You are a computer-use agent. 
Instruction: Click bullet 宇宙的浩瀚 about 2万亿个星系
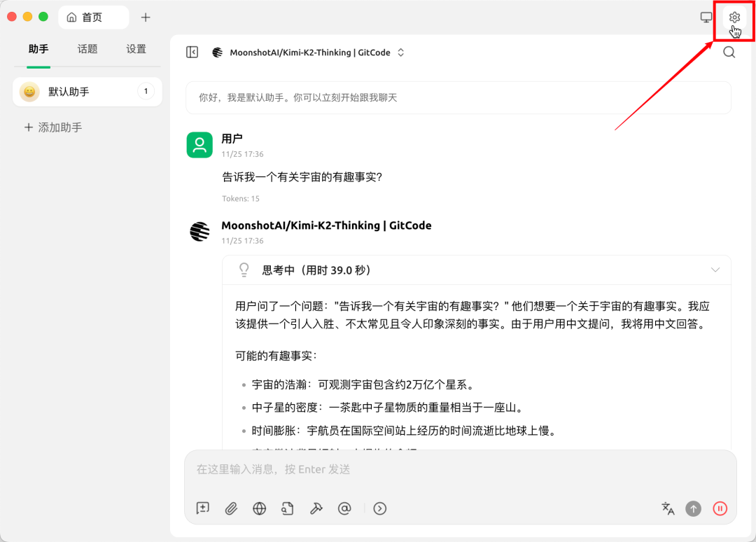(364, 385)
